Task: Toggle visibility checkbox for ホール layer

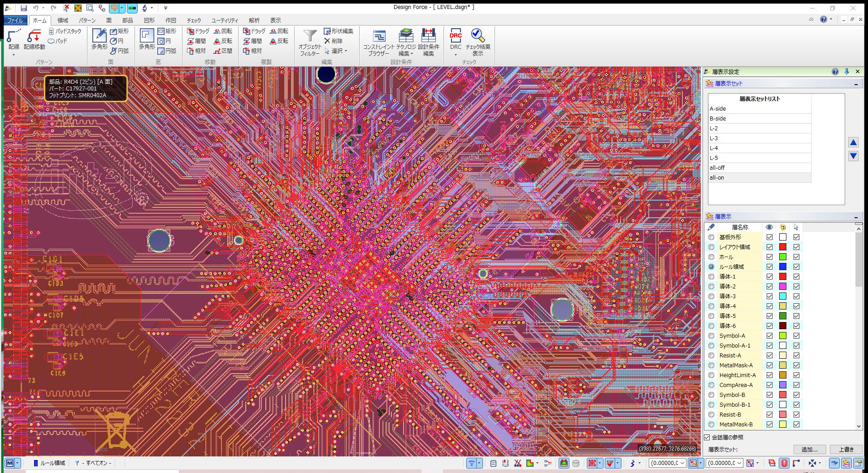Action: coord(769,257)
